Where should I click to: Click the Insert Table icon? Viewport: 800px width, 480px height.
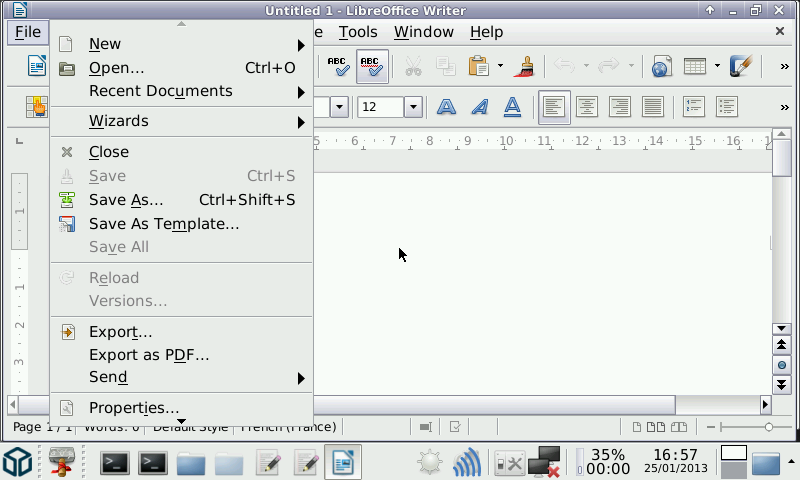click(x=694, y=67)
